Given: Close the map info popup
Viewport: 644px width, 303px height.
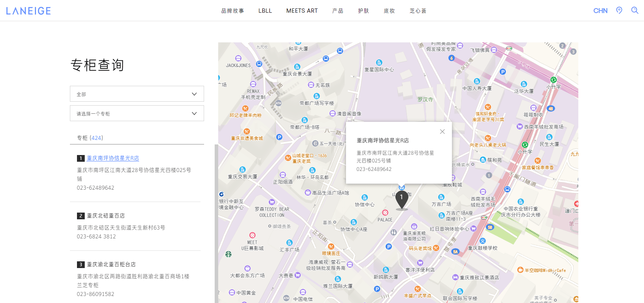Looking at the screenshot, I should [x=442, y=131].
